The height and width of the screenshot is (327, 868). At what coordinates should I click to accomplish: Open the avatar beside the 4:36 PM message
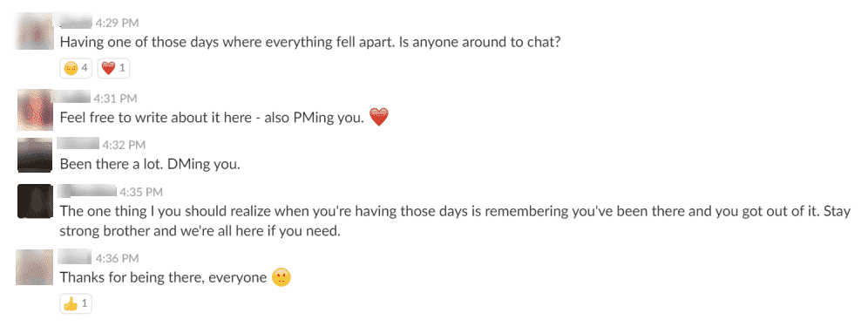tap(34, 267)
